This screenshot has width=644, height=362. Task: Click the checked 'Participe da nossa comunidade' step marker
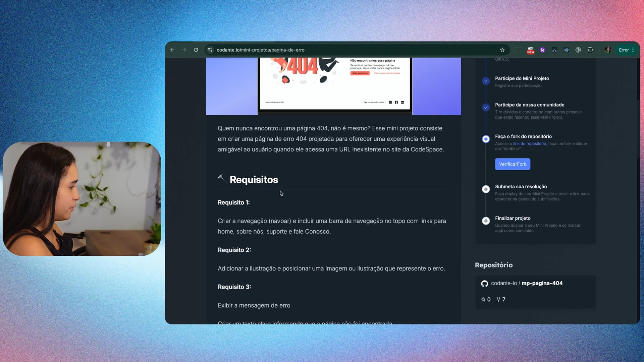coord(486,107)
